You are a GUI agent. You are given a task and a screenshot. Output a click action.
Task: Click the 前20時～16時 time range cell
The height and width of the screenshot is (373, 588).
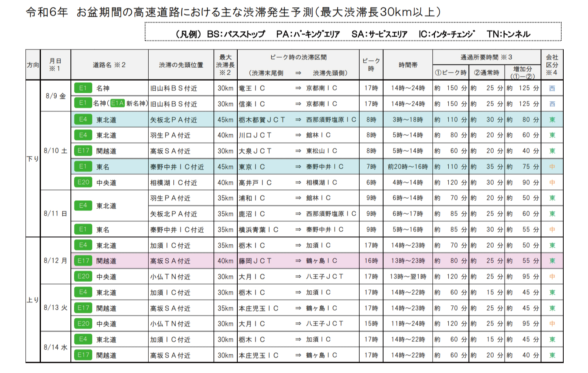[408, 167]
